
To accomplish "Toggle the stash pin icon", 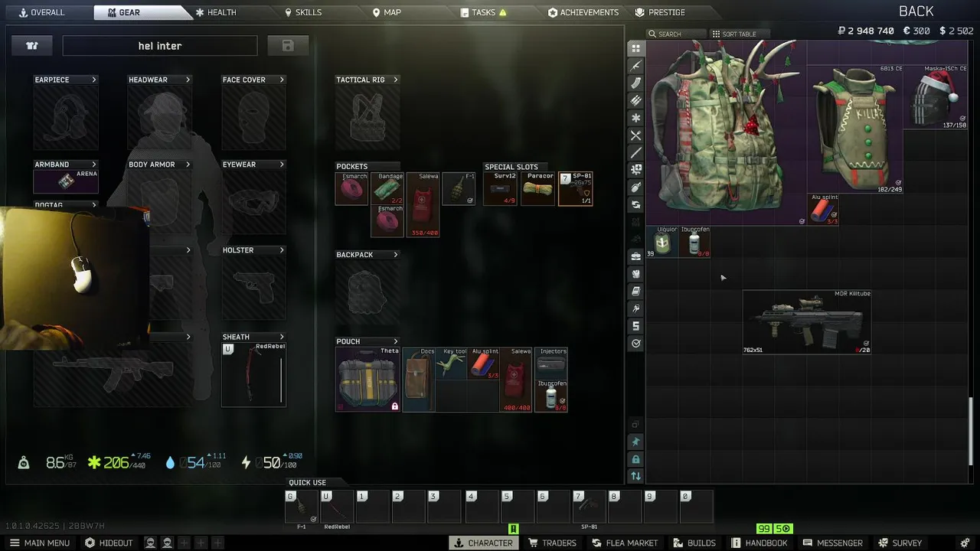I will pyautogui.click(x=635, y=442).
